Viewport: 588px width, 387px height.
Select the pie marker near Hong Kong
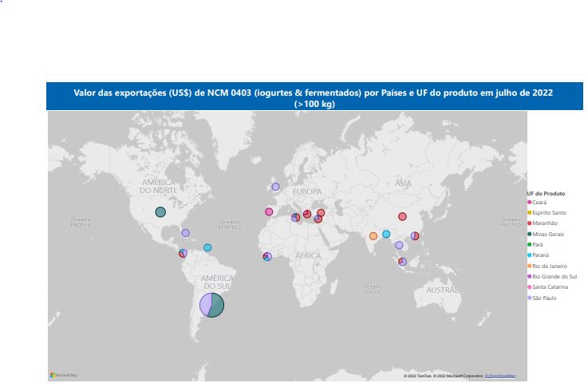click(415, 236)
